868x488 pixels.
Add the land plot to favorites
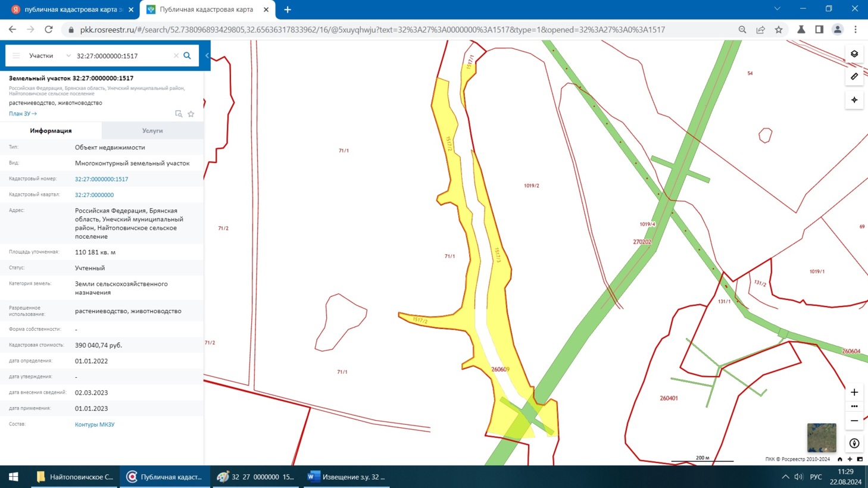tap(191, 114)
